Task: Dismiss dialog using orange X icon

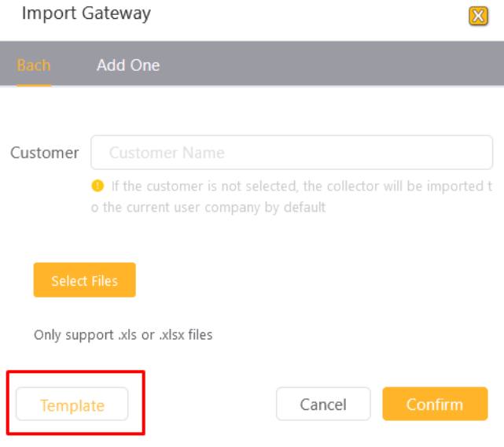Action: [x=478, y=16]
